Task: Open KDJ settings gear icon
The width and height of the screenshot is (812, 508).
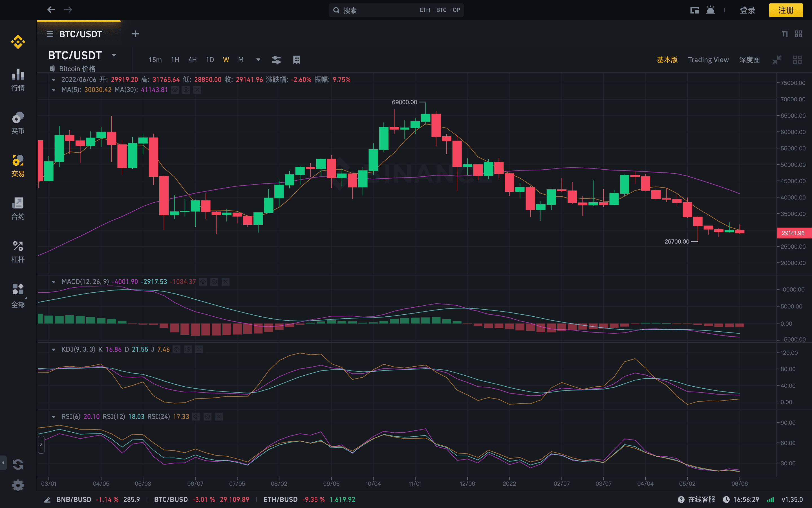Action: [187, 349]
